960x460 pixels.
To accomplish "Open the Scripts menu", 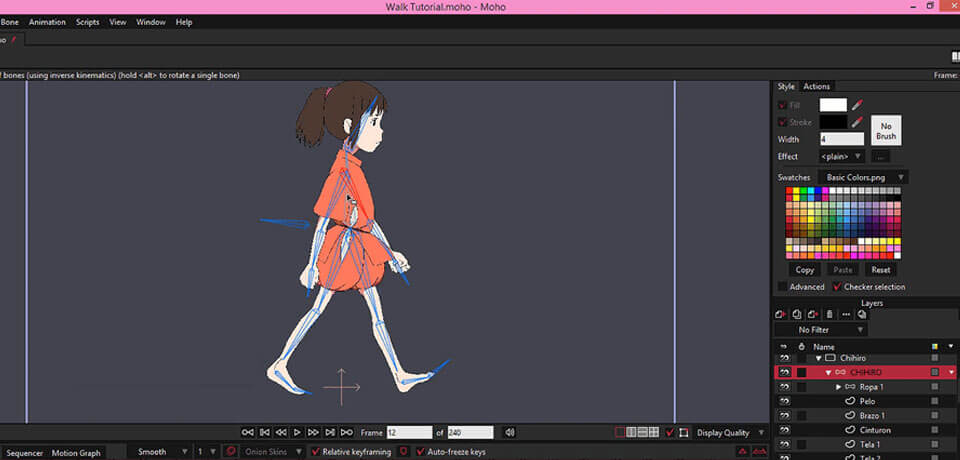I will pos(88,22).
